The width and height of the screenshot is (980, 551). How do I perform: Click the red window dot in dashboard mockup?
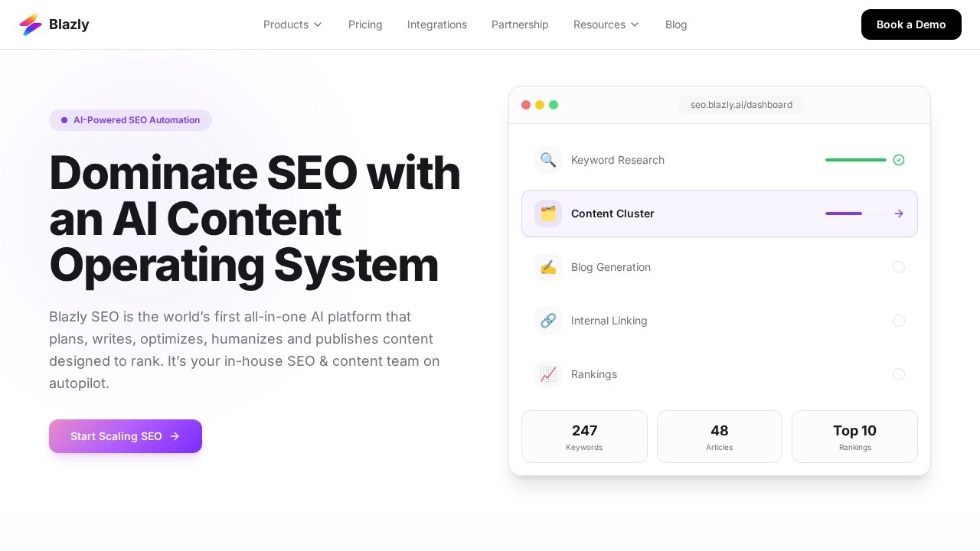point(526,105)
